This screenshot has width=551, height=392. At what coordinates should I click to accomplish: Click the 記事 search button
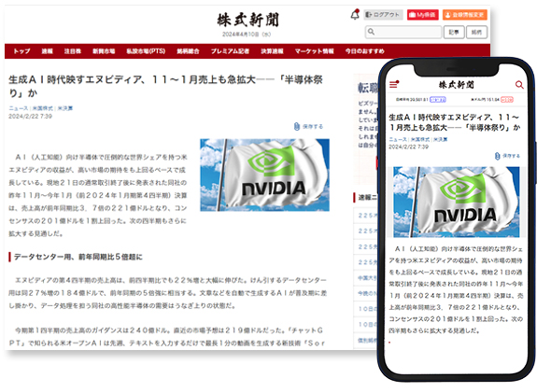coord(454,32)
